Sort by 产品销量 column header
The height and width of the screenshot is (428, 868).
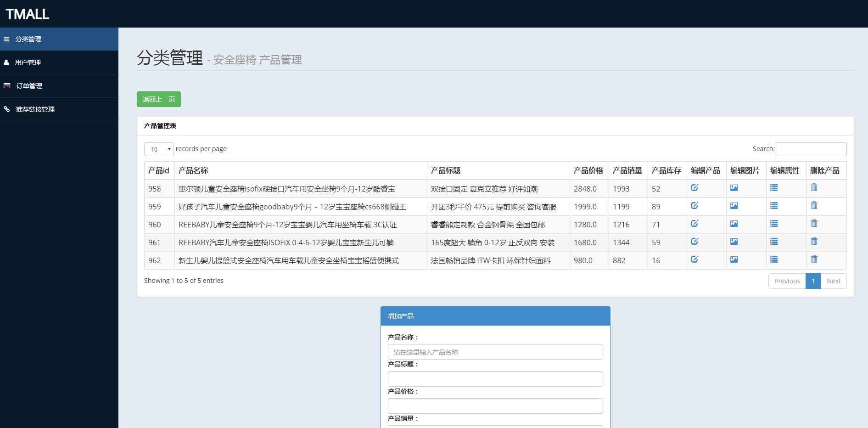pos(628,170)
